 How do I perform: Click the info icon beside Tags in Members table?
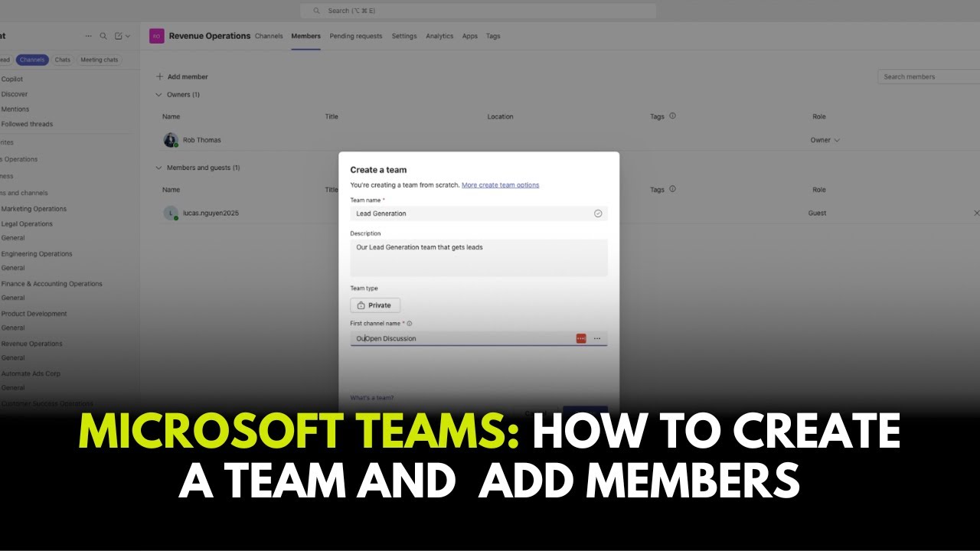pyautogui.click(x=672, y=189)
